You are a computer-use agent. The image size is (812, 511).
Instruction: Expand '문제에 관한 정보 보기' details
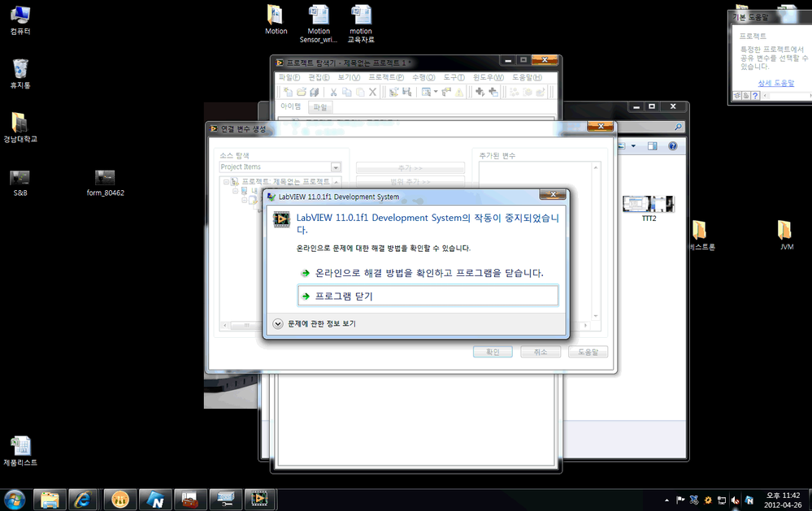coord(314,323)
